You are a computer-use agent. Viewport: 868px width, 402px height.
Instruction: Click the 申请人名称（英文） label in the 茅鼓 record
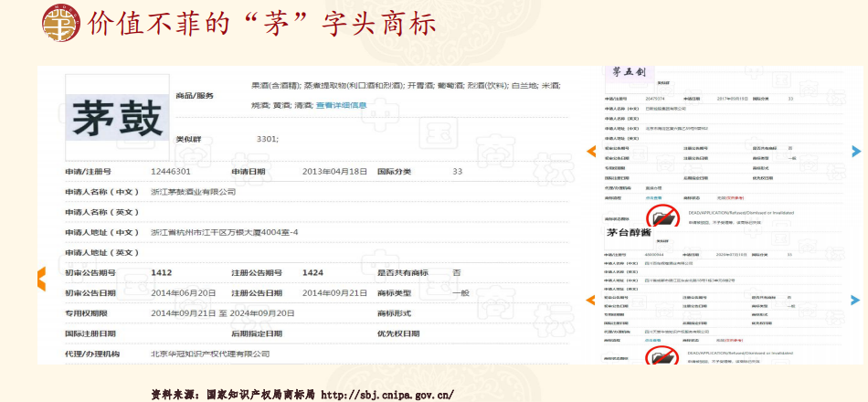coord(101,212)
